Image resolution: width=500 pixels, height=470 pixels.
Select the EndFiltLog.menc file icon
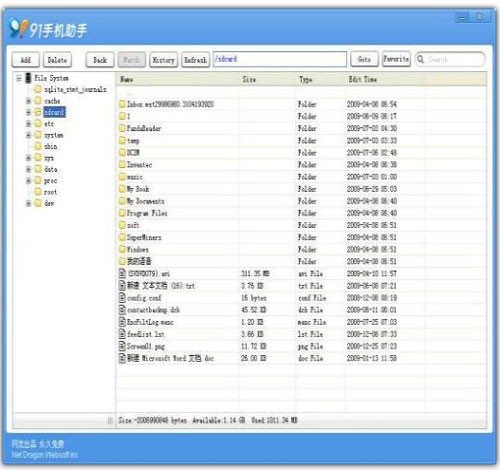(x=122, y=322)
